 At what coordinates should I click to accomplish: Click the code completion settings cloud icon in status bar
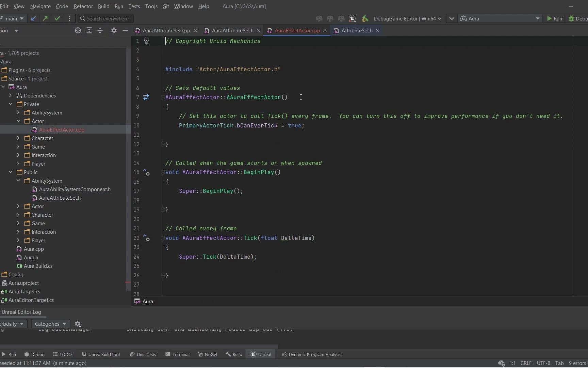[501, 363]
